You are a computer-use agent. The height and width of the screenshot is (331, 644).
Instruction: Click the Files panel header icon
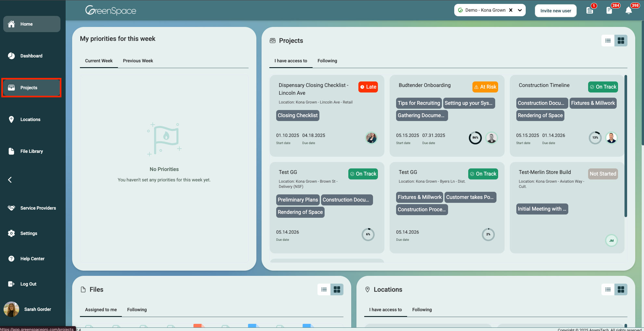[x=83, y=289]
